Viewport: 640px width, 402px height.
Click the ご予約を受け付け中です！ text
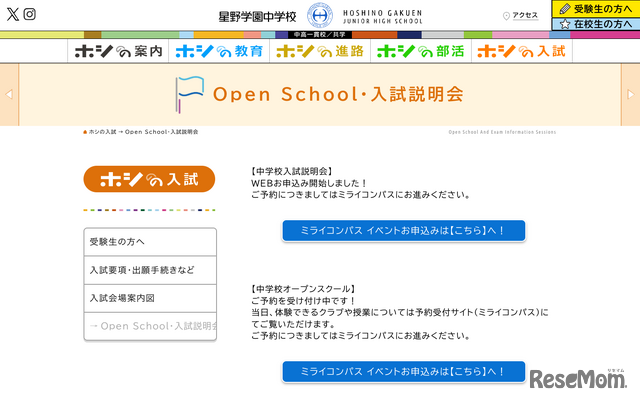click(303, 301)
